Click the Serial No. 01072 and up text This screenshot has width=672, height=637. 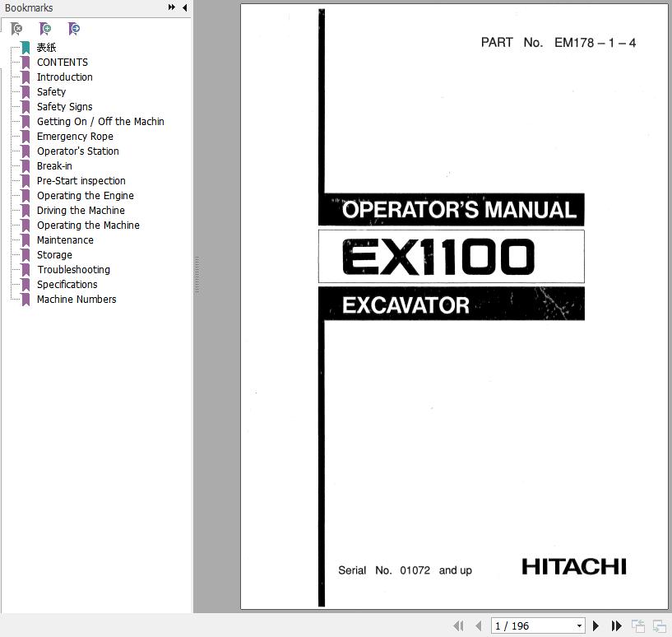pos(405,570)
